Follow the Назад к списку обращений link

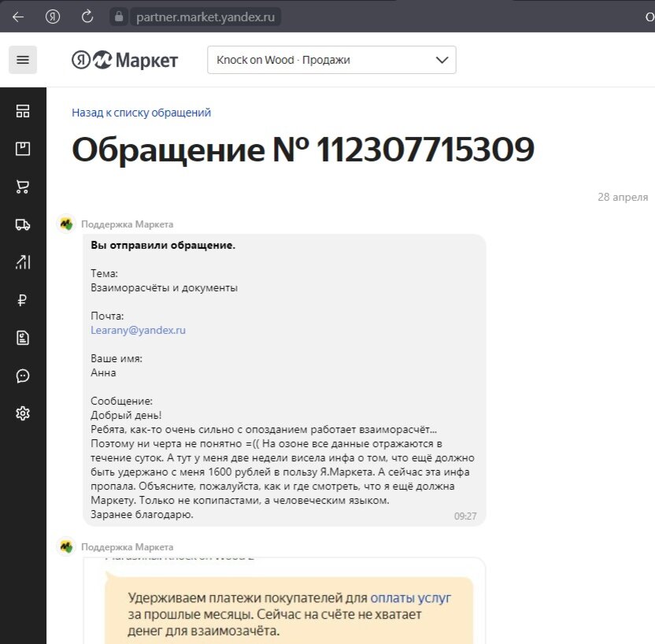point(141,113)
